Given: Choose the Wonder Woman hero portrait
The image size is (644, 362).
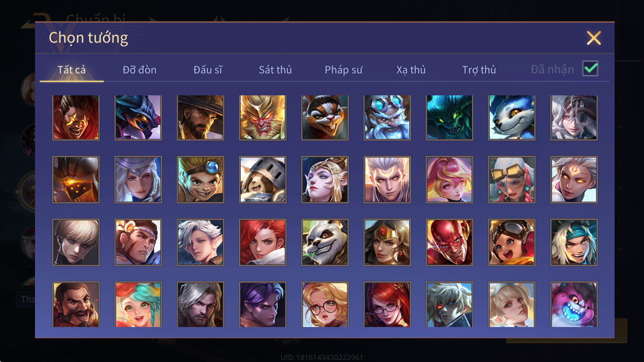Looking at the screenshot, I should 387,243.
